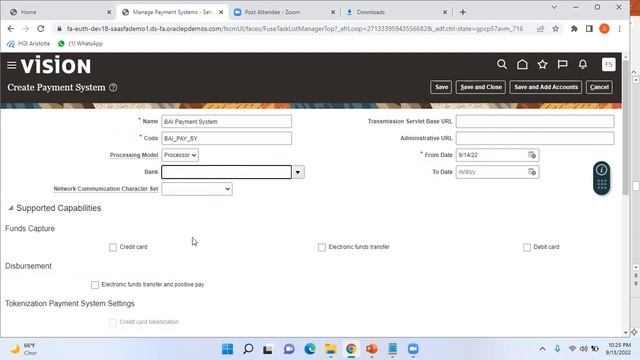Image resolution: width=640 pixels, height=360 pixels.
Task: Switch to the Home browser tab
Action: pyautogui.click(x=60, y=12)
